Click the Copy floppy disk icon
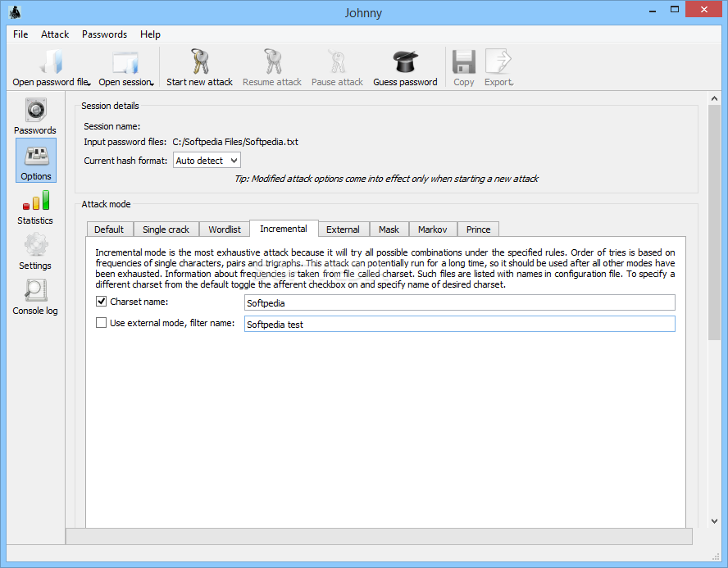 tap(464, 61)
